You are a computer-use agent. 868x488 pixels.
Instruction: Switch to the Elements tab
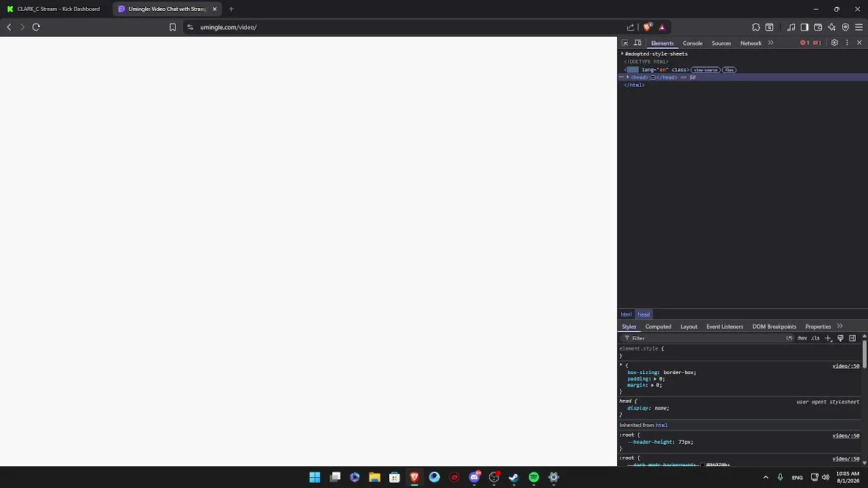click(663, 43)
